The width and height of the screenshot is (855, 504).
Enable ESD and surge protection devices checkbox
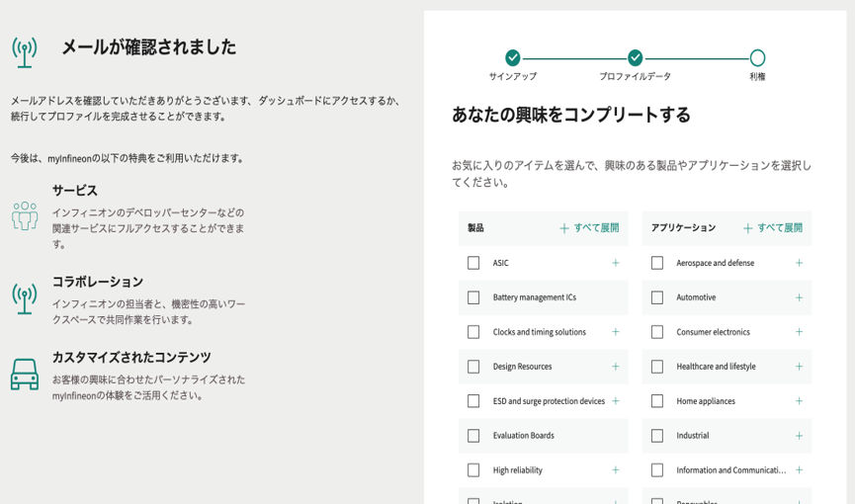[x=473, y=401]
